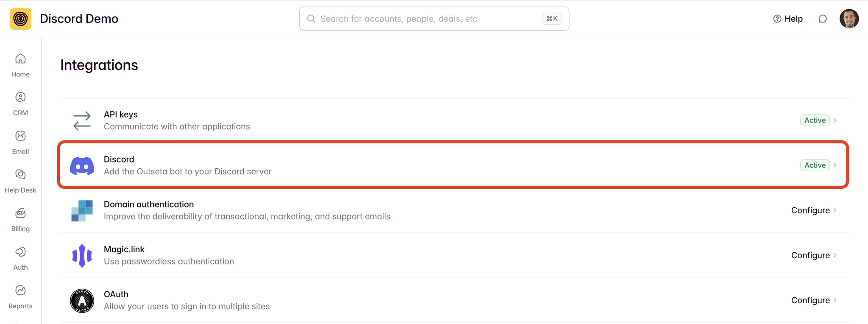Image resolution: width=868 pixels, height=324 pixels.
Task: Click the Help question mark icon
Action: [x=777, y=19]
